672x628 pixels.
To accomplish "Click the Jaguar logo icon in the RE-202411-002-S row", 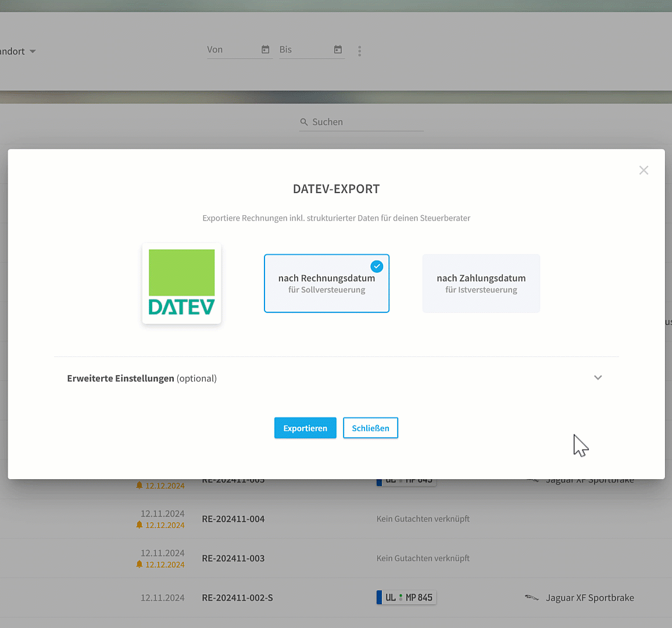I will click(532, 598).
